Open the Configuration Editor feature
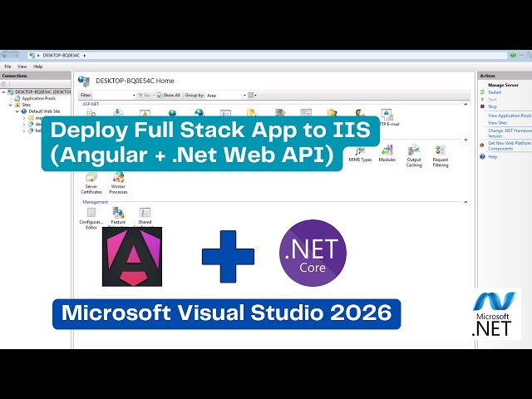The width and height of the screenshot is (532, 399). tap(91, 219)
